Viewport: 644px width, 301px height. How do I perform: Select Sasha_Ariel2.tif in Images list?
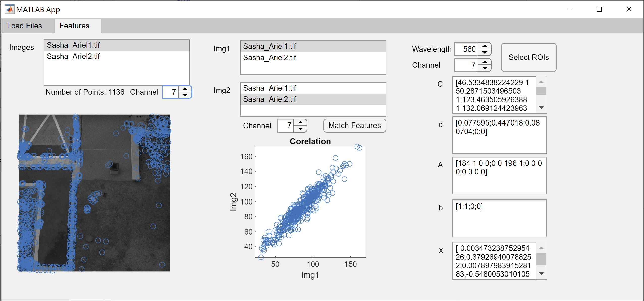pos(73,56)
